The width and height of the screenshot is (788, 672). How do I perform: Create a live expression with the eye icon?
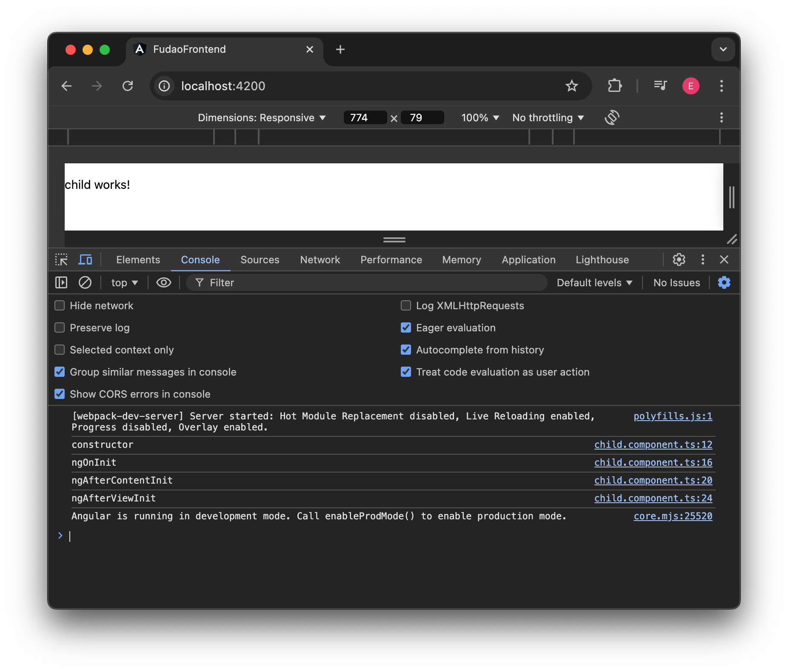163,282
